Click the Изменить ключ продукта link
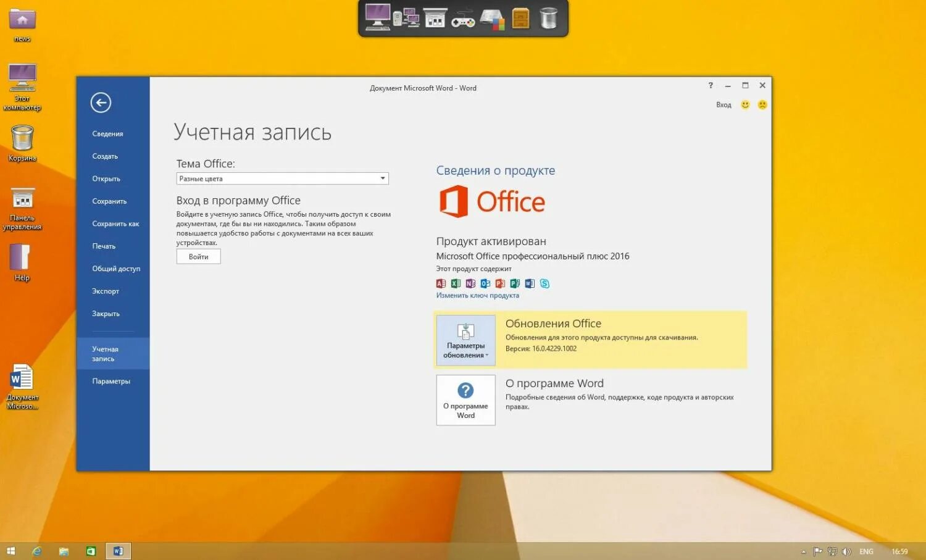 (x=478, y=295)
